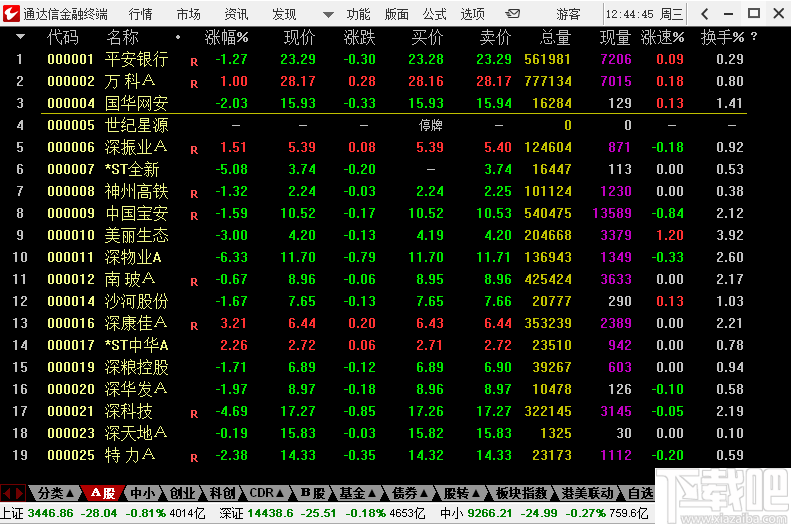Click the R marker for 中国宝安
791x524 pixels.
pos(194,216)
